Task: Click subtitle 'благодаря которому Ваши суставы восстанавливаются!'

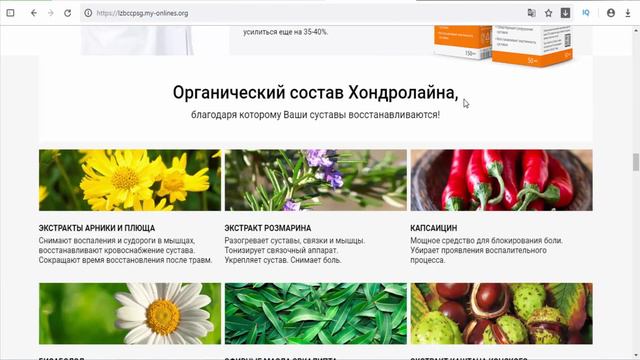Action: tap(316, 115)
